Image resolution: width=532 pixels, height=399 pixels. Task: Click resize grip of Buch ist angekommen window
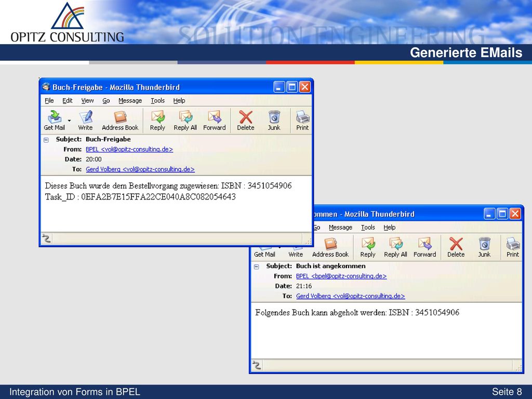click(x=519, y=368)
